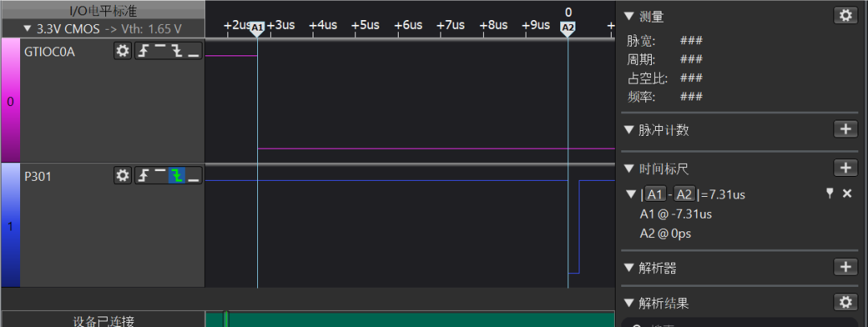Viewport: 868px width, 327px height.
Task: Click the A1 label in ruler entry
Action: (x=656, y=194)
